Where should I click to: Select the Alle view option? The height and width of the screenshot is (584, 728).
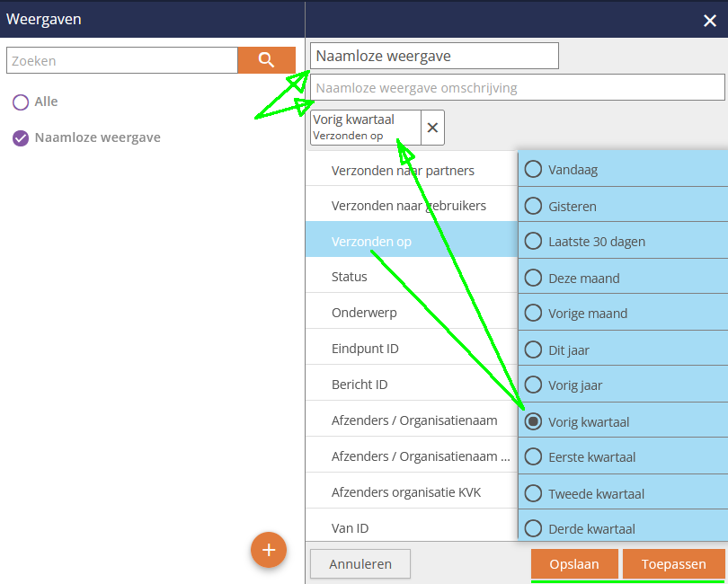[21, 102]
